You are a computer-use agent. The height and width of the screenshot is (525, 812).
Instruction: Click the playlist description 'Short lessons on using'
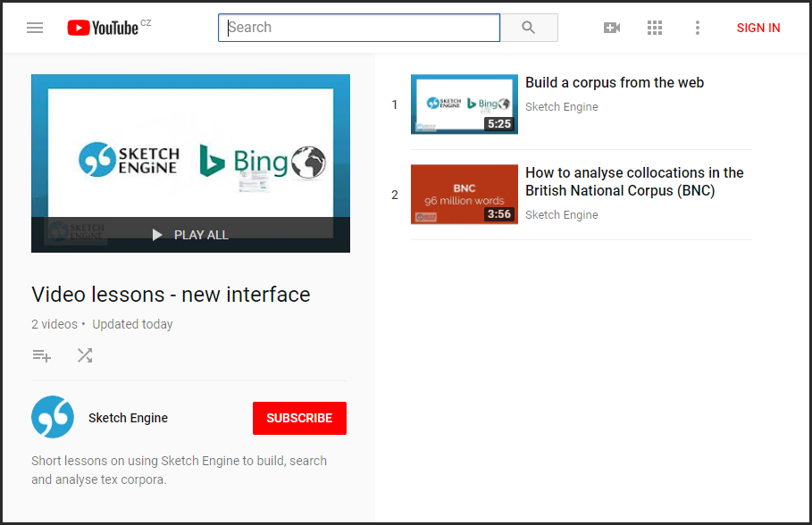pyautogui.click(x=180, y=471)
